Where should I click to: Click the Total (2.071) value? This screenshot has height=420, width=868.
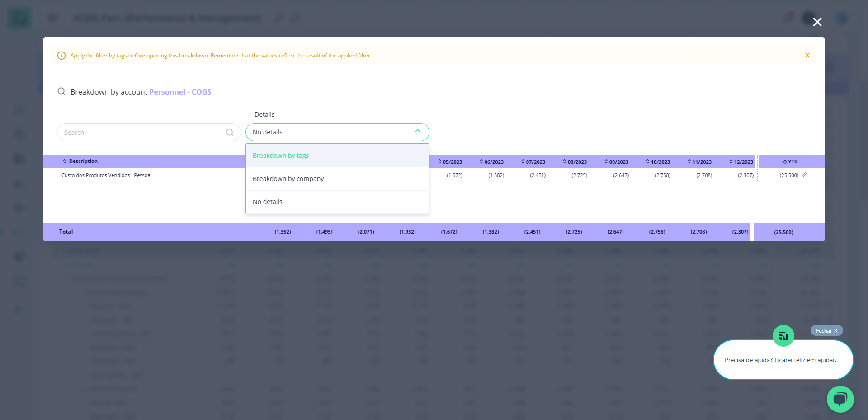click(366, 232)
